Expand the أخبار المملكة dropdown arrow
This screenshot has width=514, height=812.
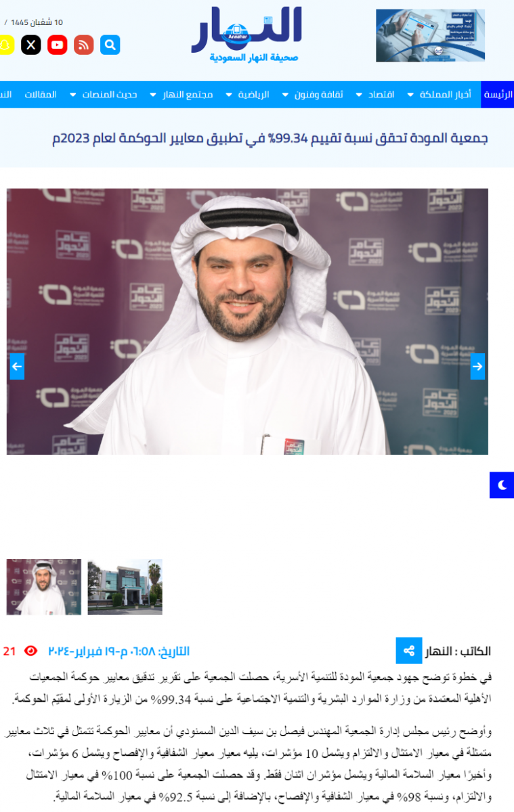click(x=410, y=95)
